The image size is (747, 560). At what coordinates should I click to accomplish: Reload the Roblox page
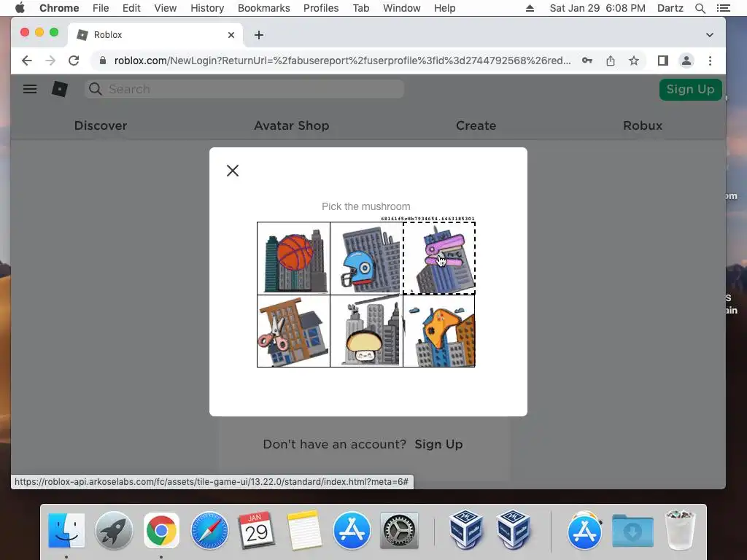tap(74, 61)
